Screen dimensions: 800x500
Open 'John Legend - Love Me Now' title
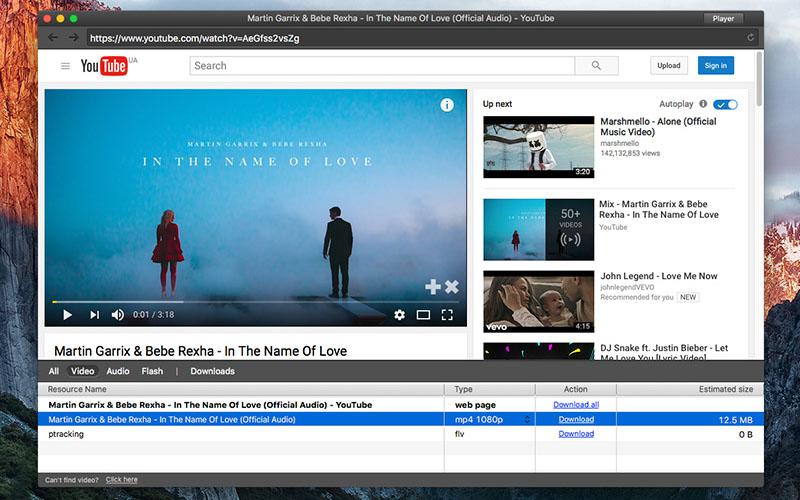pyautogui.click(x=659, y=276)
